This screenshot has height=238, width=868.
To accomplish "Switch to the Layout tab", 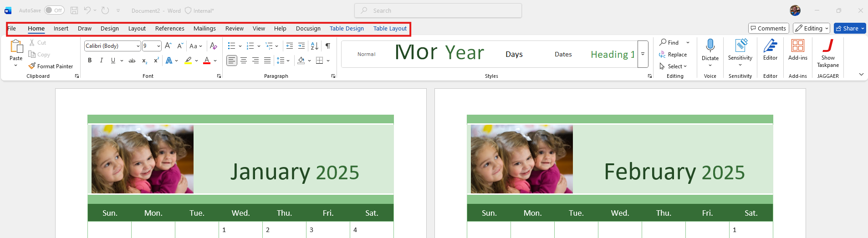I will click(137, 28).
